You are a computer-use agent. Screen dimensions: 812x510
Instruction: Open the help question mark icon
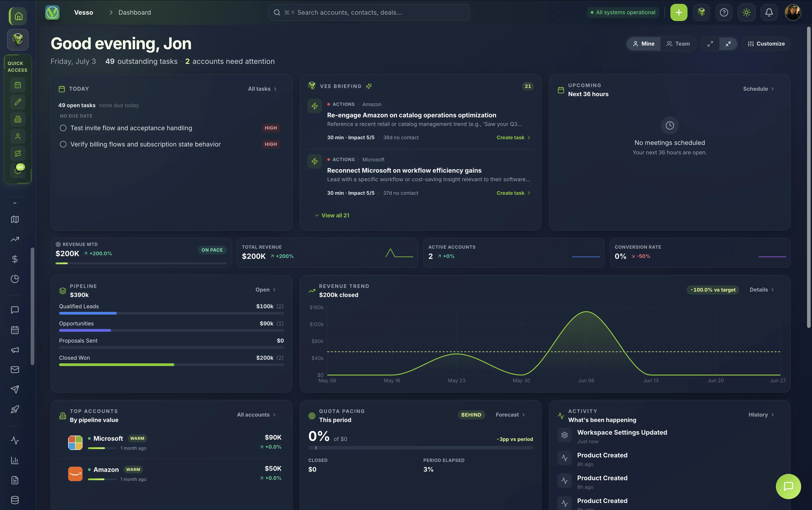click(x=724, y=12)
